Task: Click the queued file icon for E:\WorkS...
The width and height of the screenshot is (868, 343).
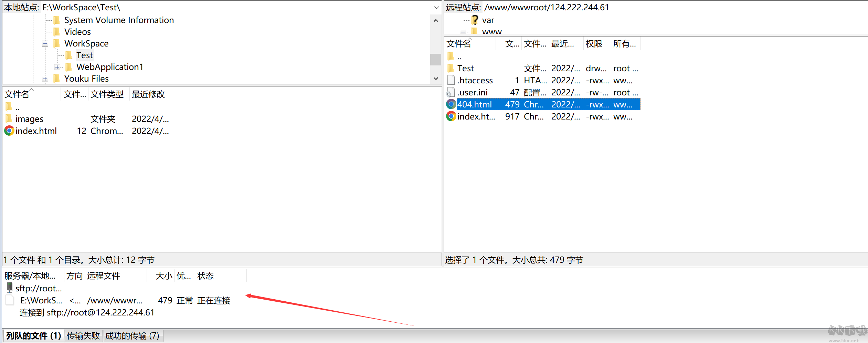Action: pos(10,300)
